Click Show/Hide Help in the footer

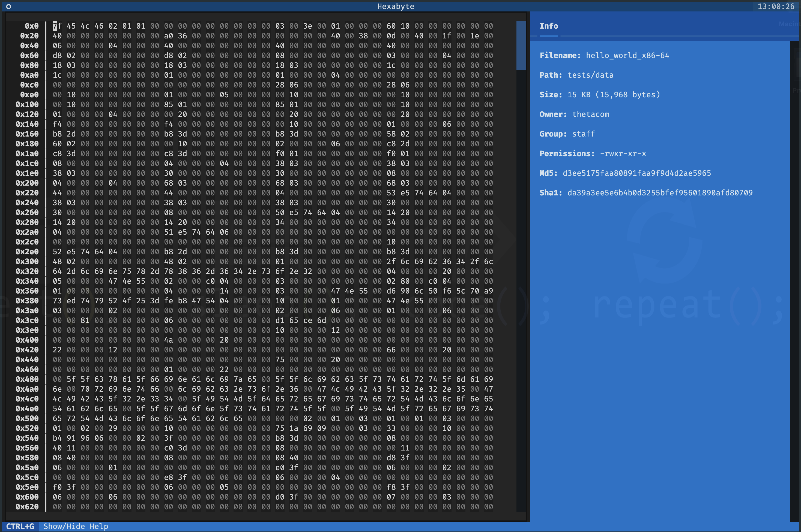[x=75, y=526]
